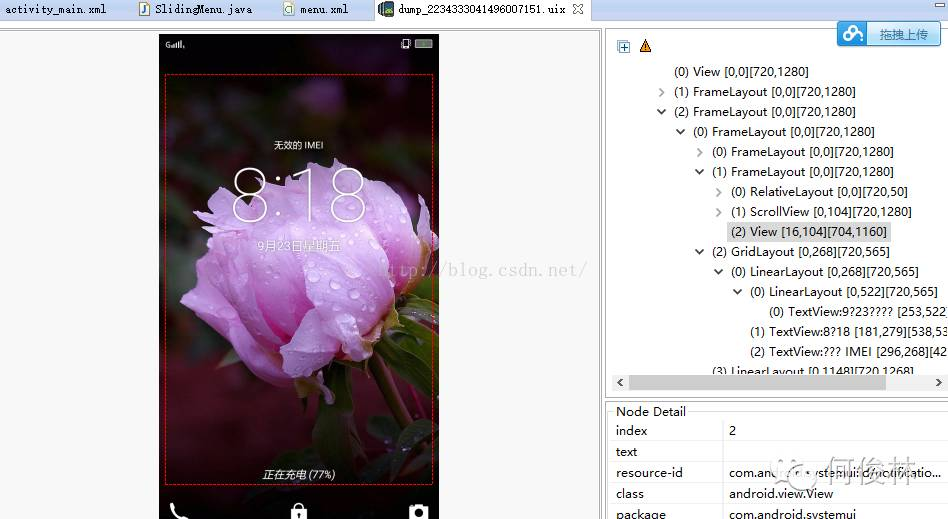Viewport: 948px width, 519px height.
Task: Click the lock icon on the phone screenshot
Action: (x=298, y=511)
